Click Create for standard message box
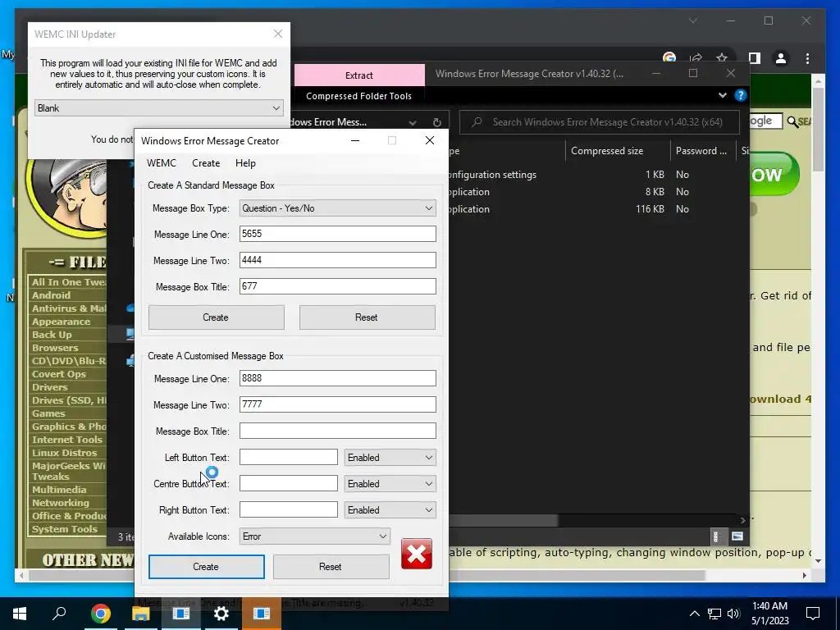Screen dimensions: 840x630 pyautogui.click(x=216, y=317)
